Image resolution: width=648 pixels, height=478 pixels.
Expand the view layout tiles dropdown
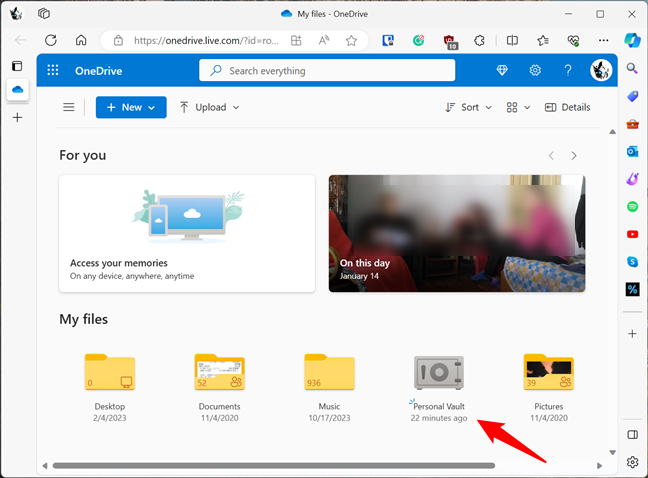point(518,107)
